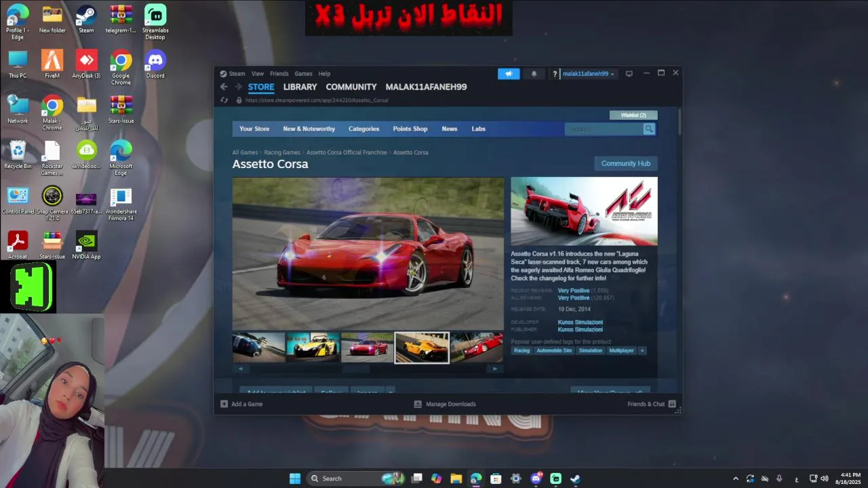Open File Explorer from taskbar
The image size is (868, 488).
tap(456, 479)
